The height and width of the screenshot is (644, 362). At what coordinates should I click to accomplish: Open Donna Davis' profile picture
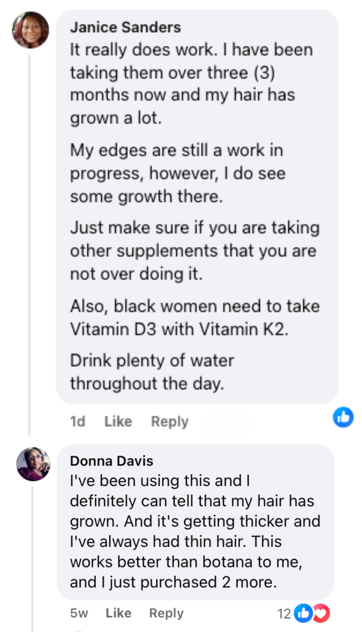click(x=33, y=464)
